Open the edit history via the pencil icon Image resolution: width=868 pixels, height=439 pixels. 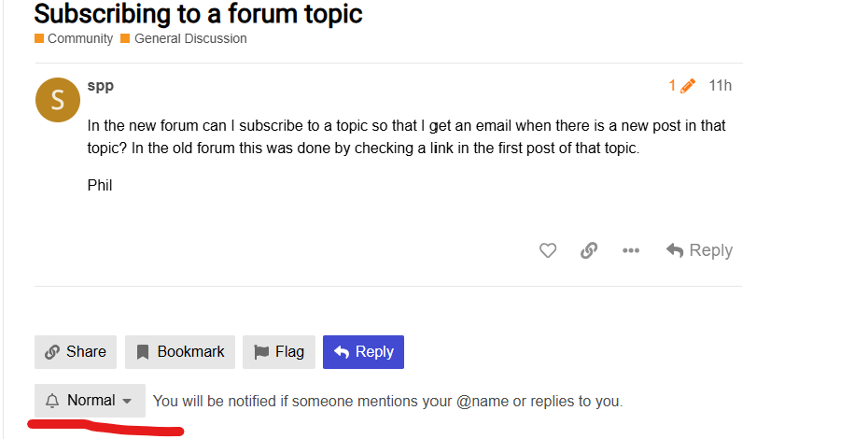point(688,86)
